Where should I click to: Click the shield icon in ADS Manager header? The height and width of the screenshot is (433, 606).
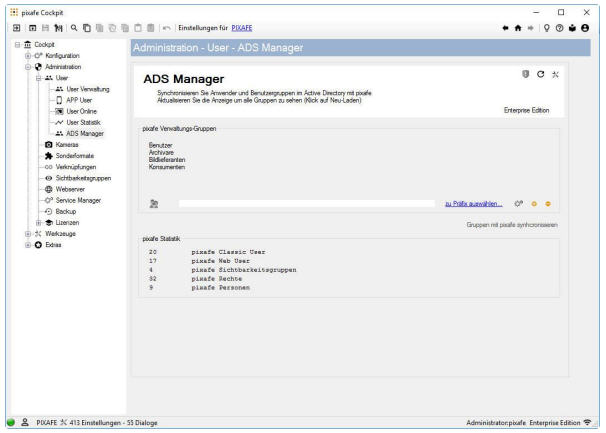click(x=523, y=77)
